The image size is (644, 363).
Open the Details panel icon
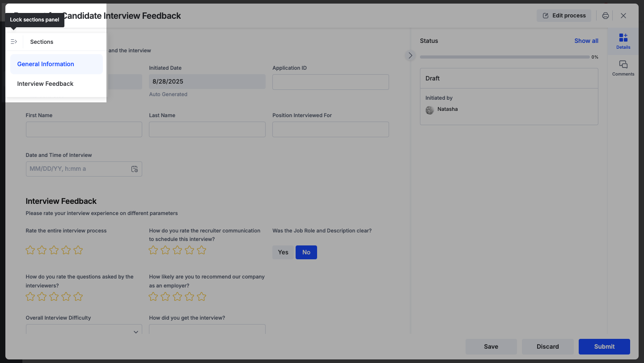pyautogui.click(x=623, y=41)
